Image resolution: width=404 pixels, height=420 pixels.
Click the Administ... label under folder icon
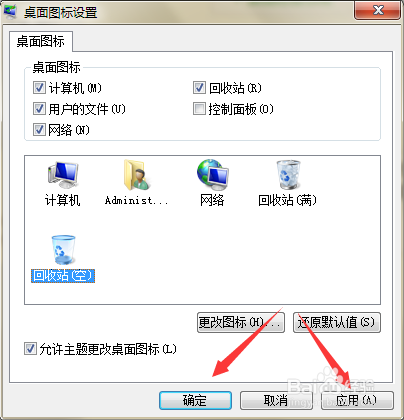pos(136,200)
